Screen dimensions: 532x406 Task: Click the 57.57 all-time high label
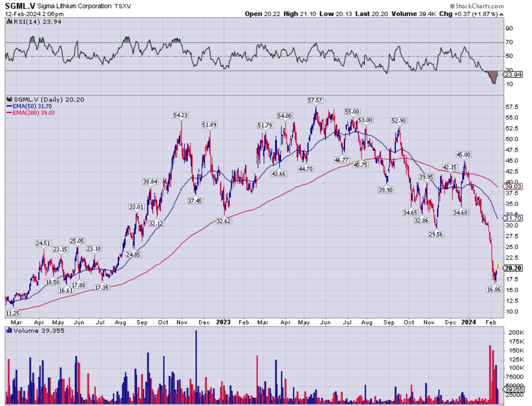click(x=315, y=100)
